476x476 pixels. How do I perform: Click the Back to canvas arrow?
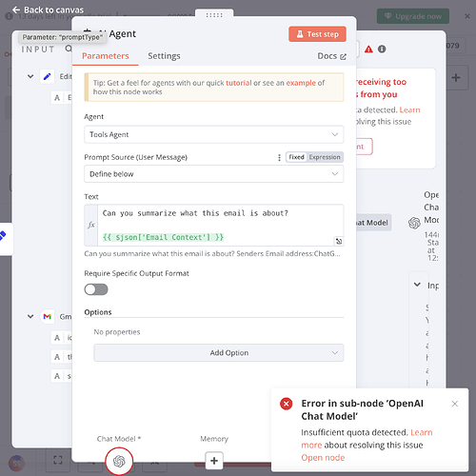pyautogui.click(x=16, y=10)
